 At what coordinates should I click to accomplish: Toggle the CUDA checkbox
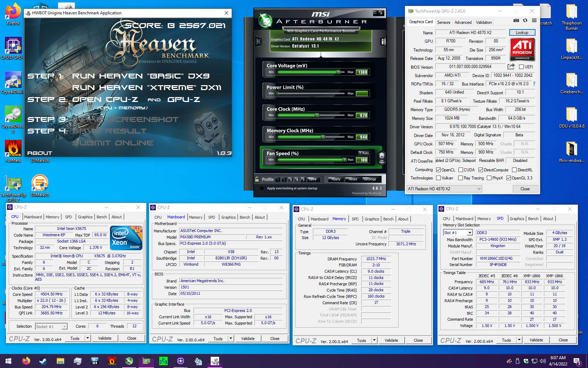(x=460, y=170)
